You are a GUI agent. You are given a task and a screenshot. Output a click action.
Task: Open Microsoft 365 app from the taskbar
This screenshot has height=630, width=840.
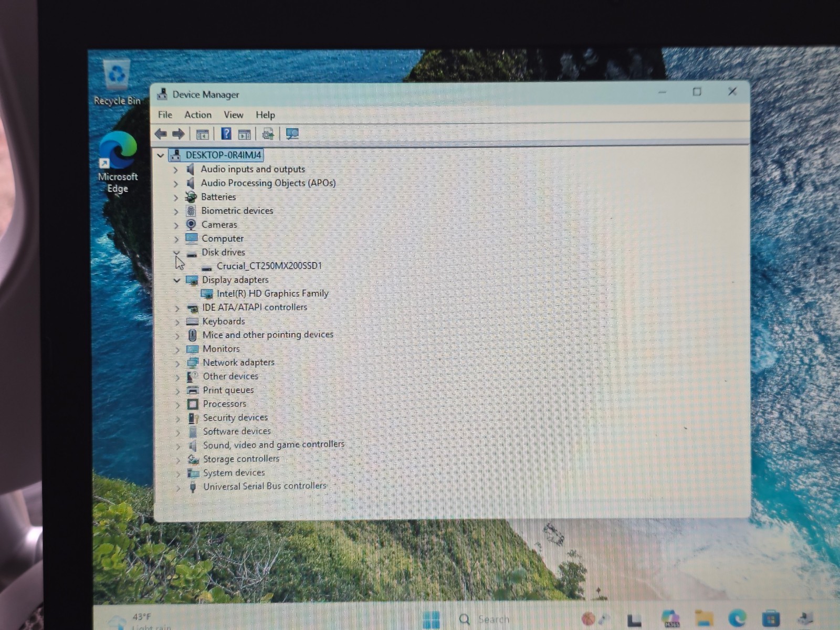[x=671, y=619]
